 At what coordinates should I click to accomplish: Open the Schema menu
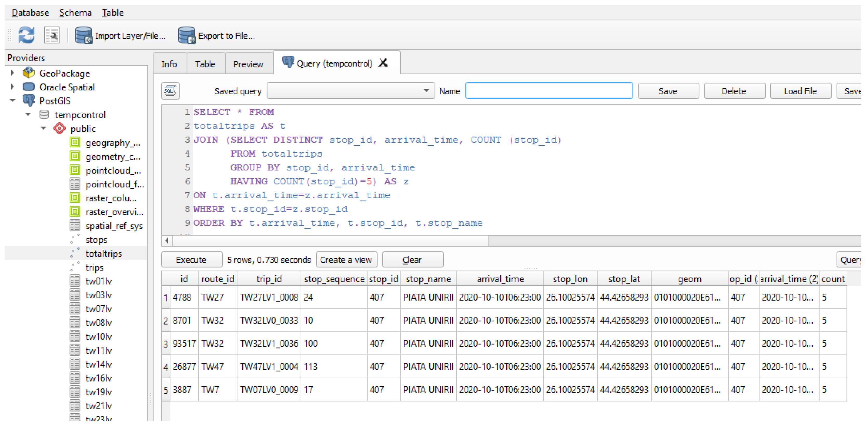pyautogui.click(x=75, y=13)
